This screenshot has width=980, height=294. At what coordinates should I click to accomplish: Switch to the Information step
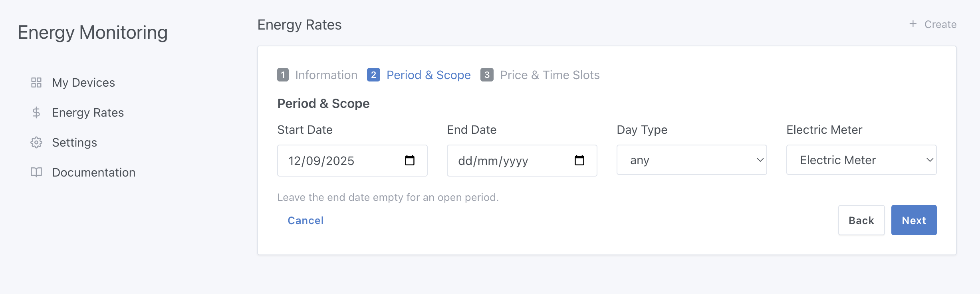(x=326, y=75)
